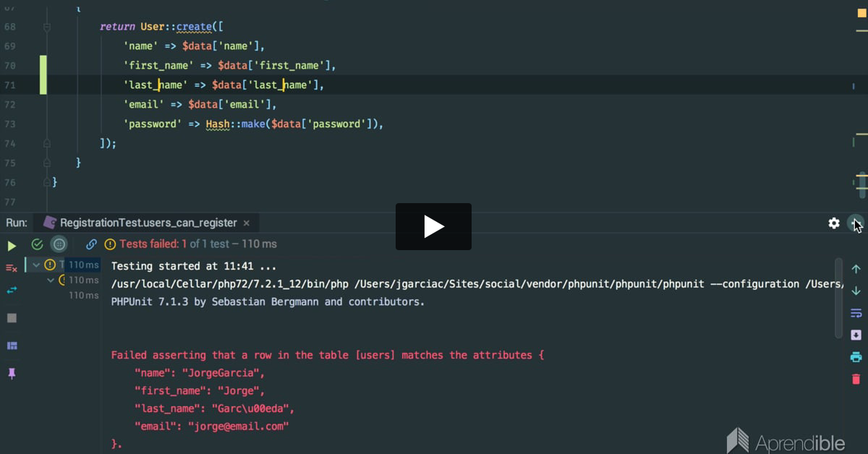Click the fold marker at line 76
Viewport: 868px width, 454px height.
[47, 183]
